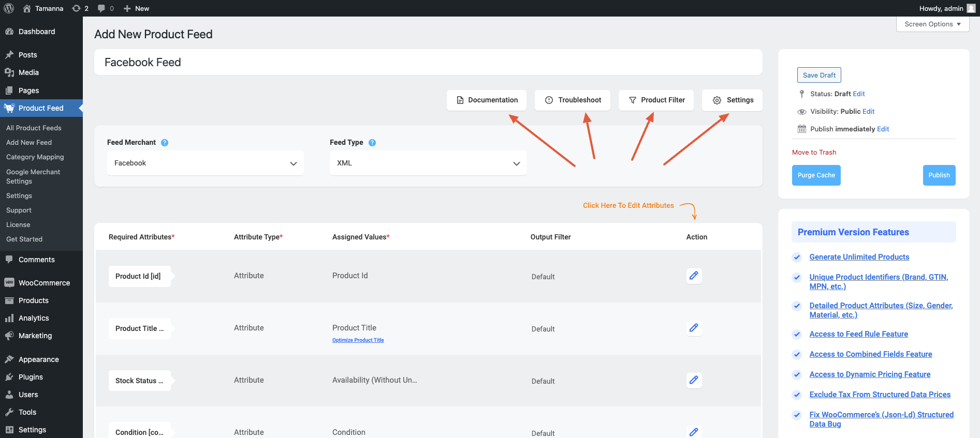Viewport: 980px width, 438px height.
Task: Open Add New Feed submenu
Action: [29, 143]
